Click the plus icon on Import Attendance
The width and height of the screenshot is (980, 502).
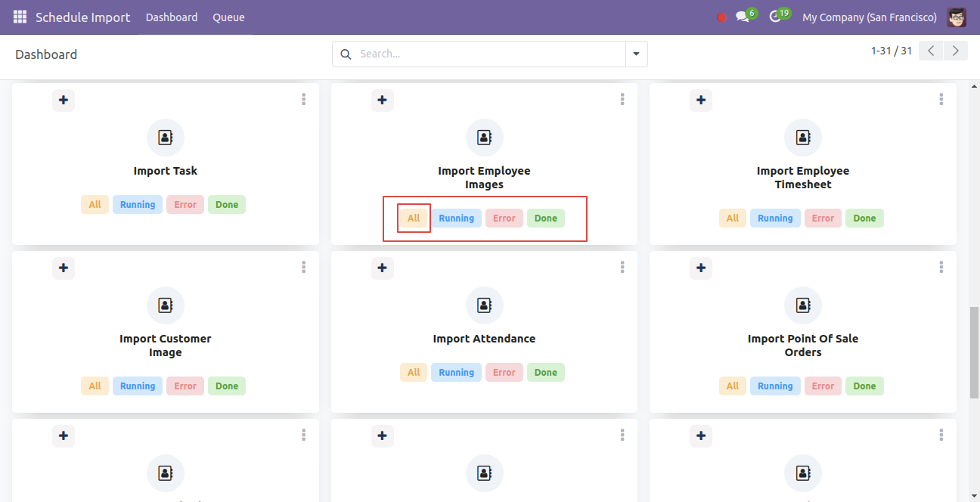[x=383, y=268]
